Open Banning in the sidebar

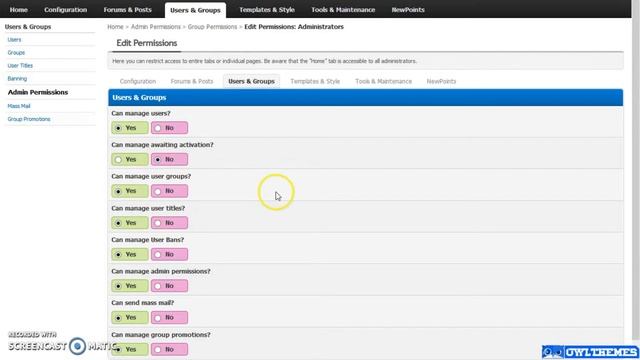tap(17, 78)
